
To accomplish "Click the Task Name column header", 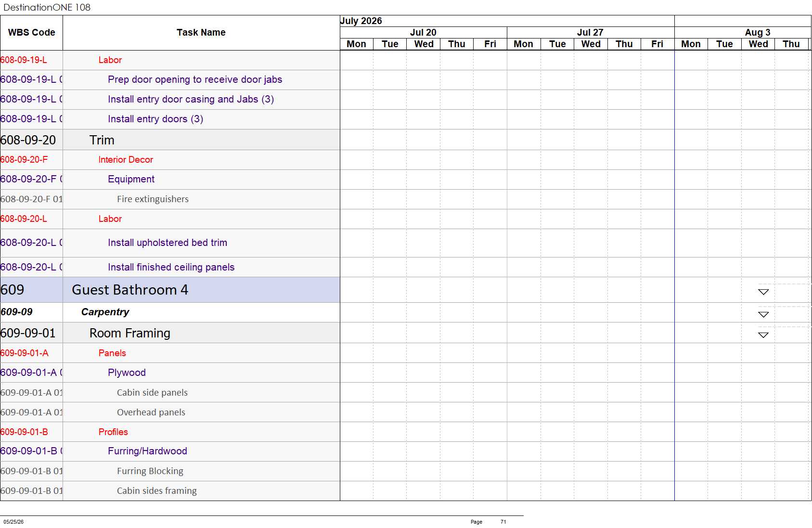I will point(201,33).
